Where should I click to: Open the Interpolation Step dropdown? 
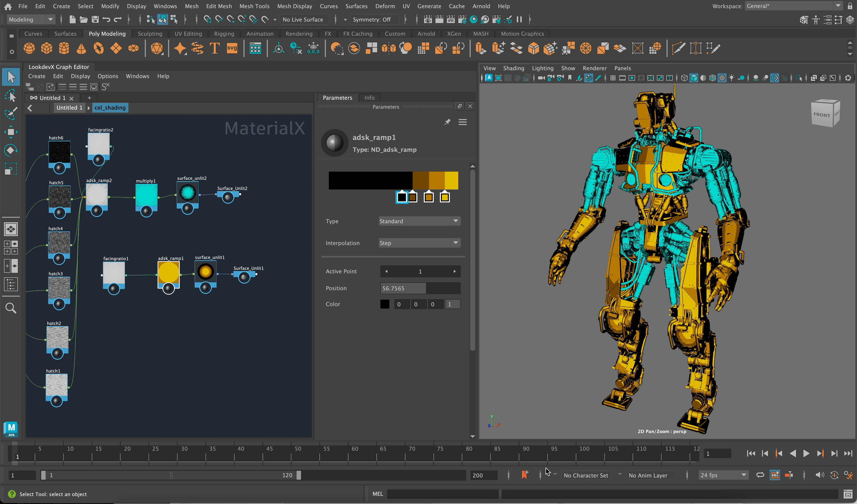coord(420,243)
